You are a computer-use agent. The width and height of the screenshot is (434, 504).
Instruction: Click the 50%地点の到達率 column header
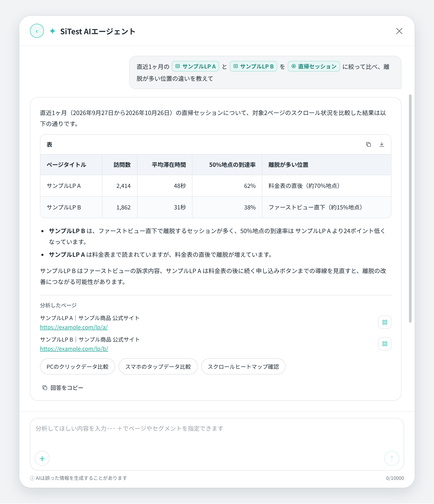(x=227, y=165)
